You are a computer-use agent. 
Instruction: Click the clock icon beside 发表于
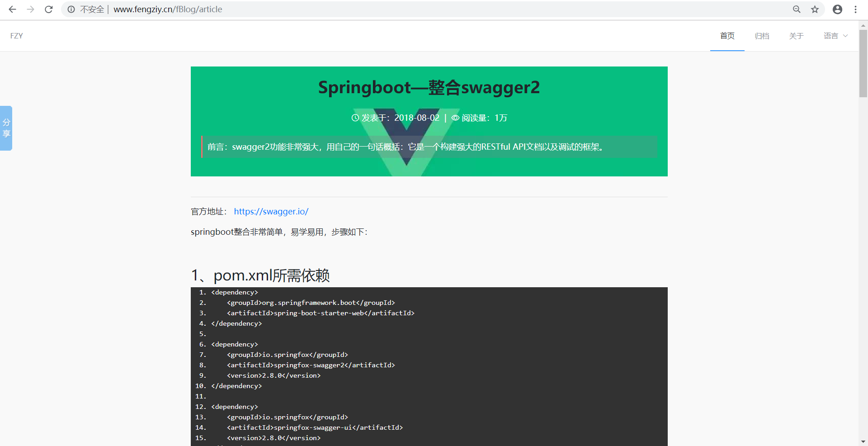[355, 118]
